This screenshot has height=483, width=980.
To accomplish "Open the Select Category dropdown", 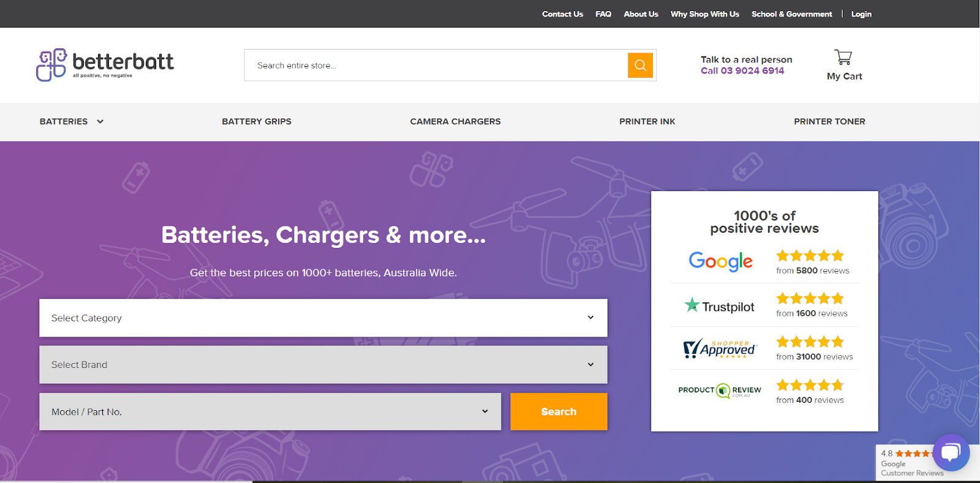I will point(323,318).
